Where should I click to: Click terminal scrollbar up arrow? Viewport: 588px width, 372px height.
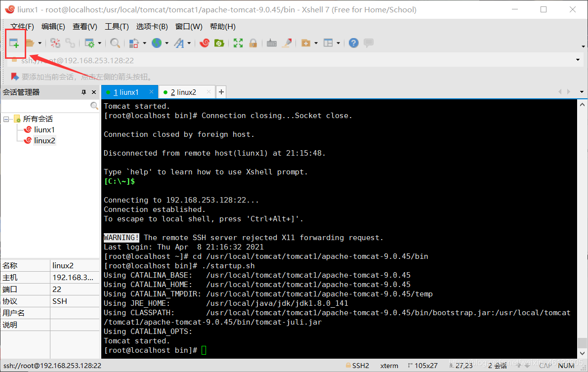582,105
